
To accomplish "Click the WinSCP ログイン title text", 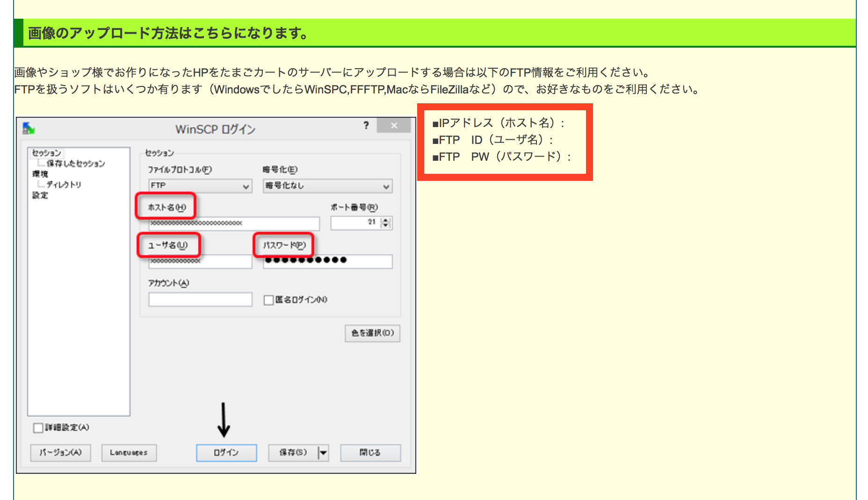I will pos(215,129).
